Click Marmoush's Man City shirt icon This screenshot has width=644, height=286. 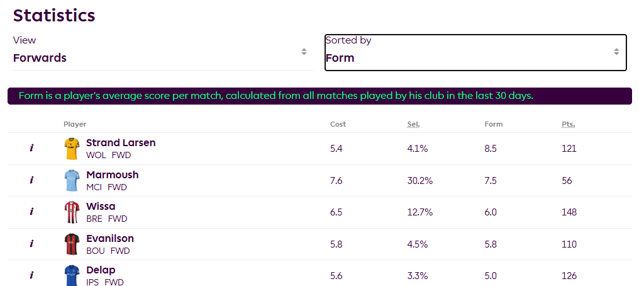point(72,180)
